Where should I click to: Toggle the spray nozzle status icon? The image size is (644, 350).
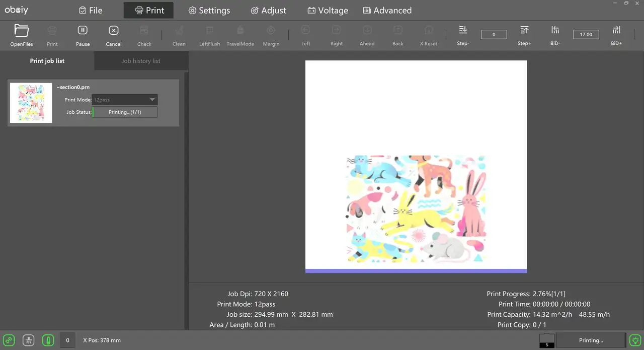point(29,340)
